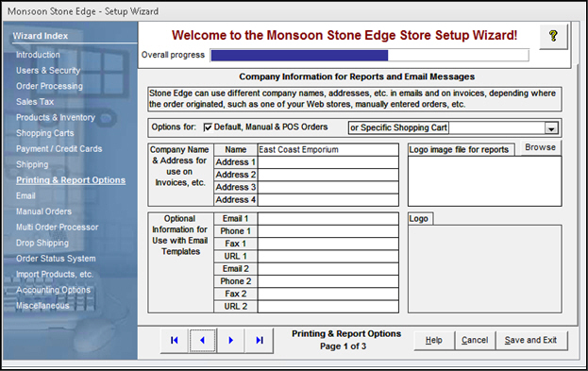The image size is (588, 371).
Task: Go to previous wizard page arrow
Action: click(203, 340)
